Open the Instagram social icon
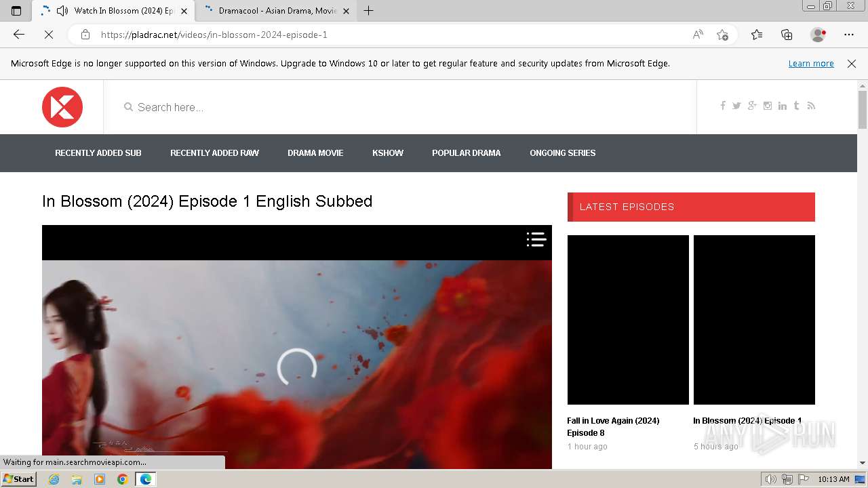 768,106
